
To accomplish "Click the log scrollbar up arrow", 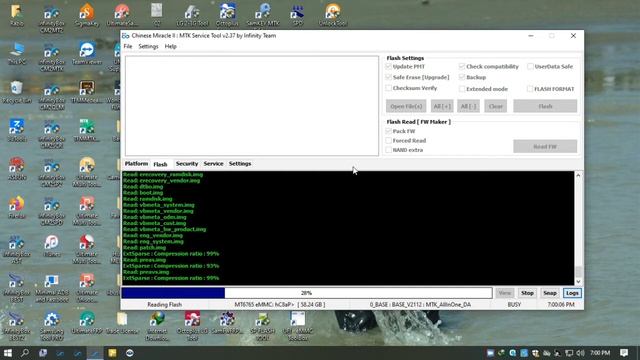I will [578, 175].
